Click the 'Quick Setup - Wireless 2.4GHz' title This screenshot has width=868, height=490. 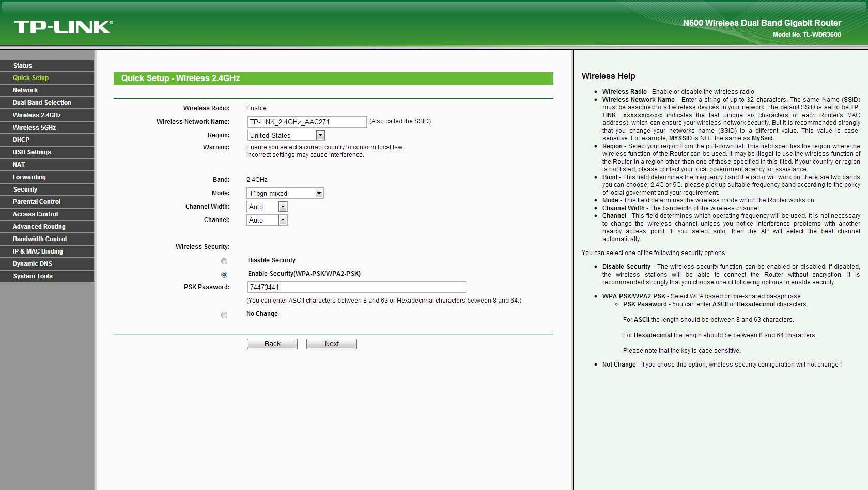[x=180, y=78]
